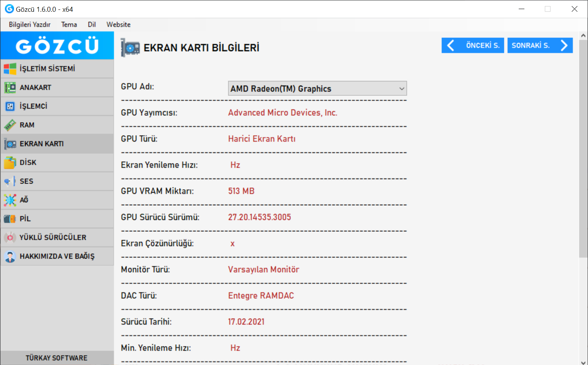This screenshot has height=365, width=588.
Task: Minimize the Gözcü window
Action: 521,9
